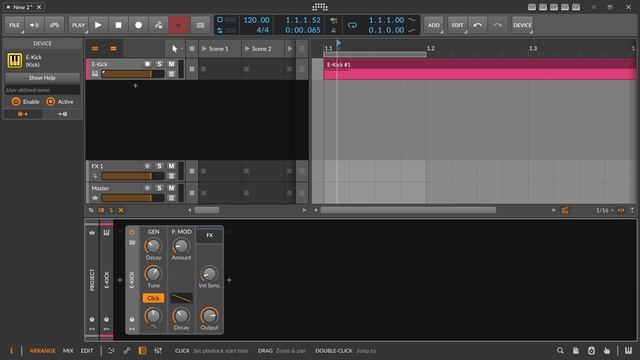Open the PLAY menu

pyautogui.click(x=78, y=25)
